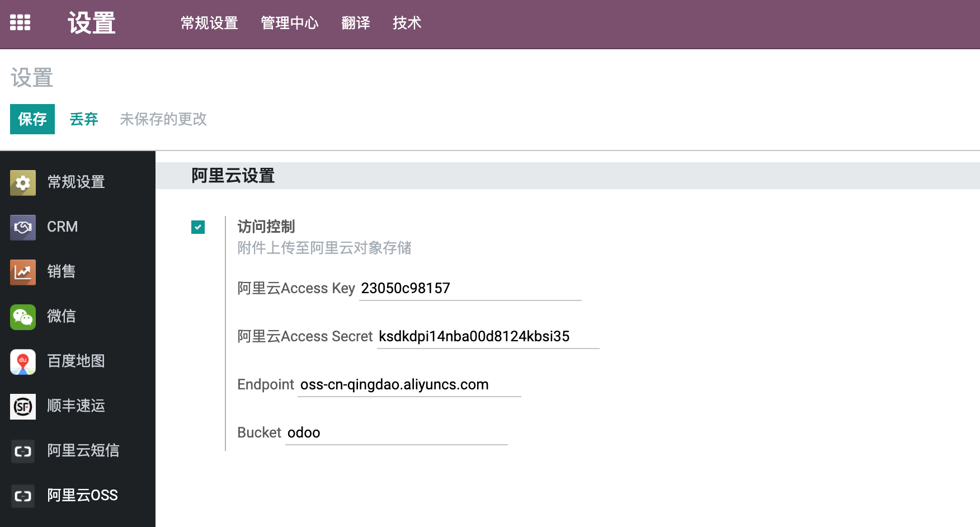Select the 销售 sales chart icon
The image size is (980, 527).
click(x=22, y=272)
